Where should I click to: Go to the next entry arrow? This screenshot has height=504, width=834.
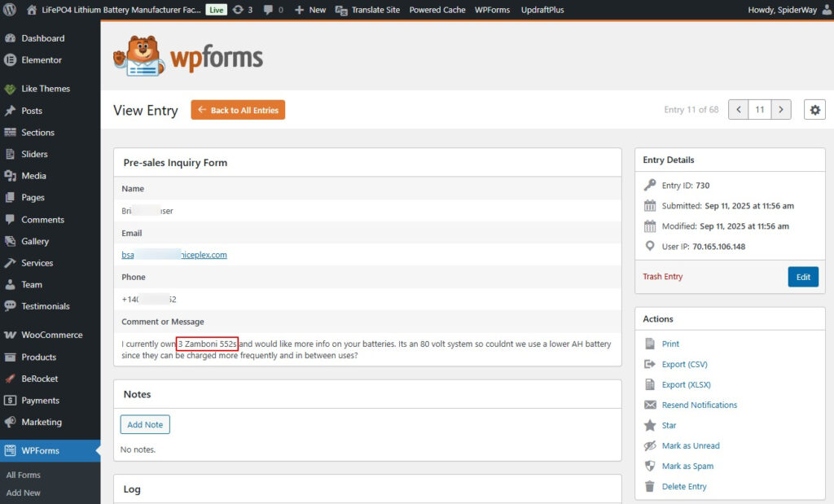(781, 110)
